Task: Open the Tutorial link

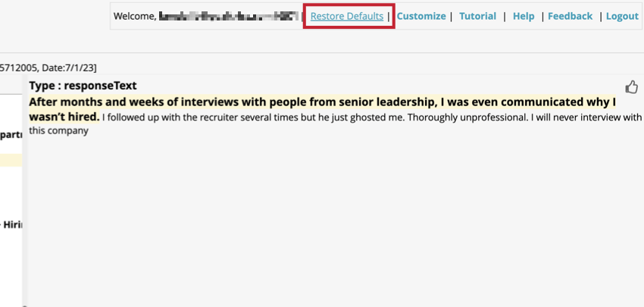Action: 477,16
